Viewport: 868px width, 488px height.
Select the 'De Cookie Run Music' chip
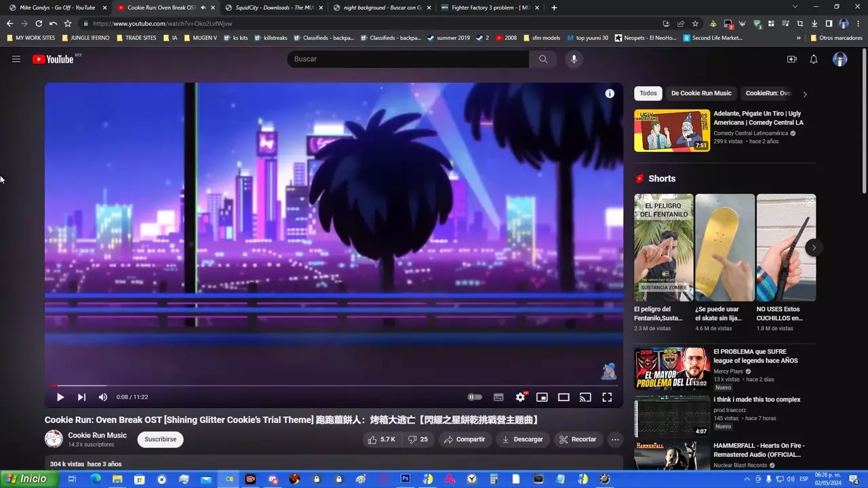tap(701, 94)
